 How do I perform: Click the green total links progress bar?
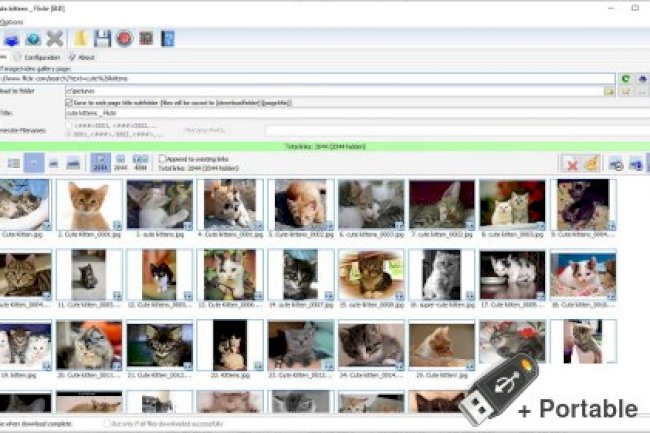pyautogui.click(x=325, y=146)
